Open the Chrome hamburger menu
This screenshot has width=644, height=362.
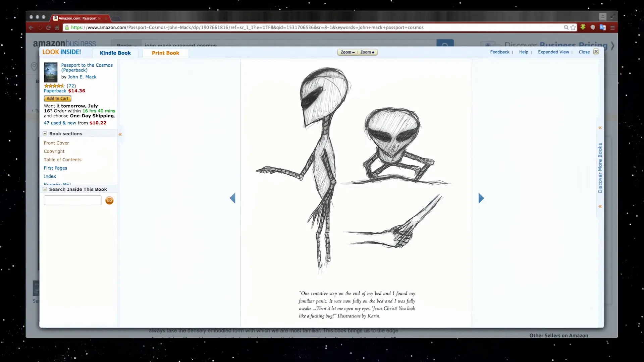[612, 27]
